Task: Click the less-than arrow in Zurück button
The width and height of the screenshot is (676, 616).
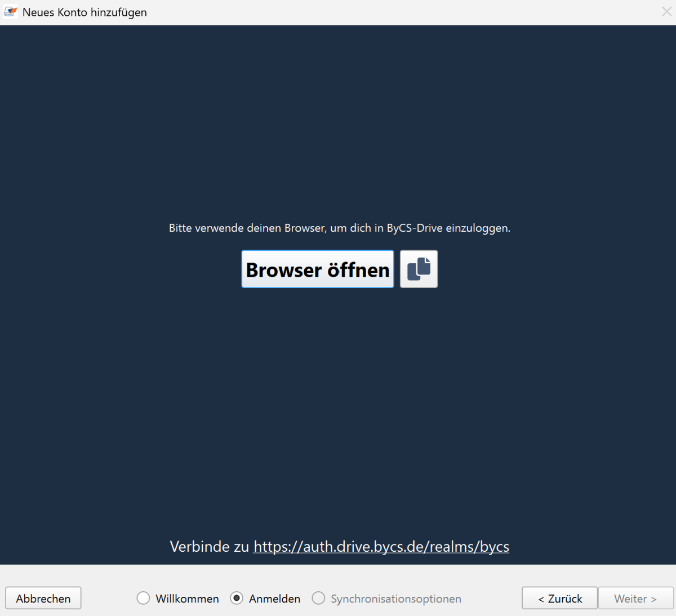Action: click(541, 599)
